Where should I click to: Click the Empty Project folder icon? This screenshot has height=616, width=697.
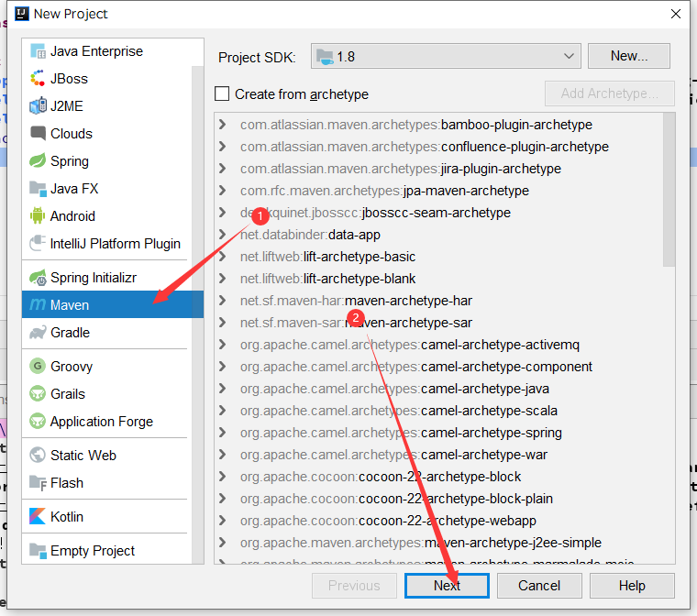tap(38, 551)
